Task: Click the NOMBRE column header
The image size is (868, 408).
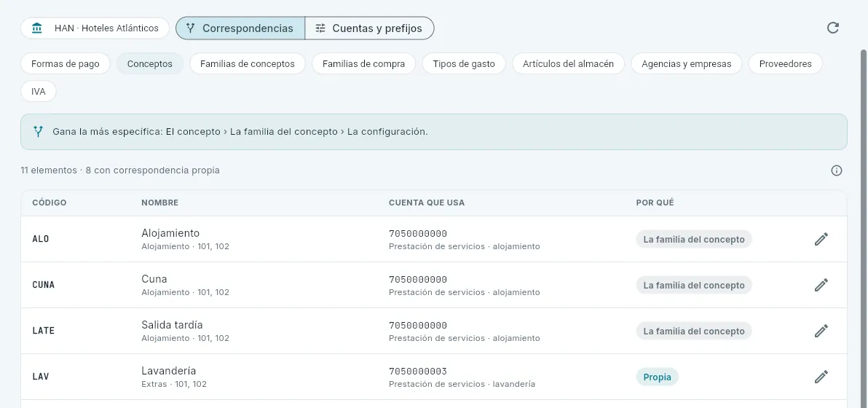Action: (x=160, y=203)
